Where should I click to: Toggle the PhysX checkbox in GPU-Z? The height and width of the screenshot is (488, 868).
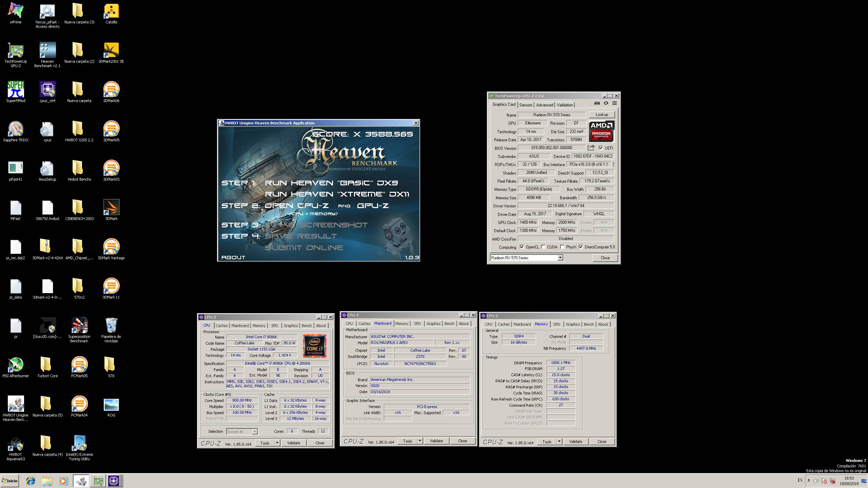point(562,247)
